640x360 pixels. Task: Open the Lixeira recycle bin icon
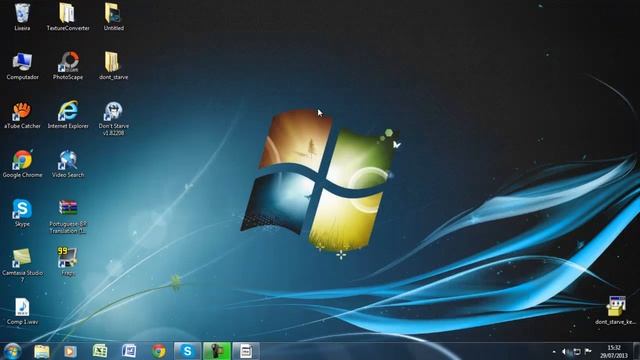pos(22,17)
